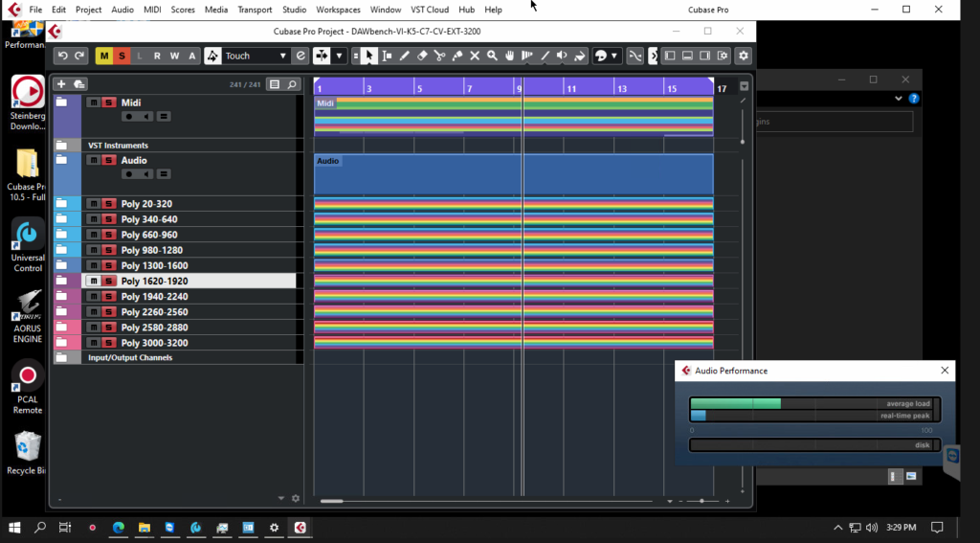Open ruler dropdown arrow next to 17
The image size is (980, 543).
point(744,85)
